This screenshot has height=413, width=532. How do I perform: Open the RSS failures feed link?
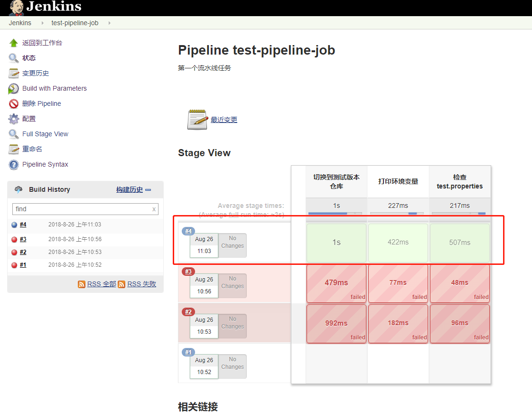click(141, 284)
